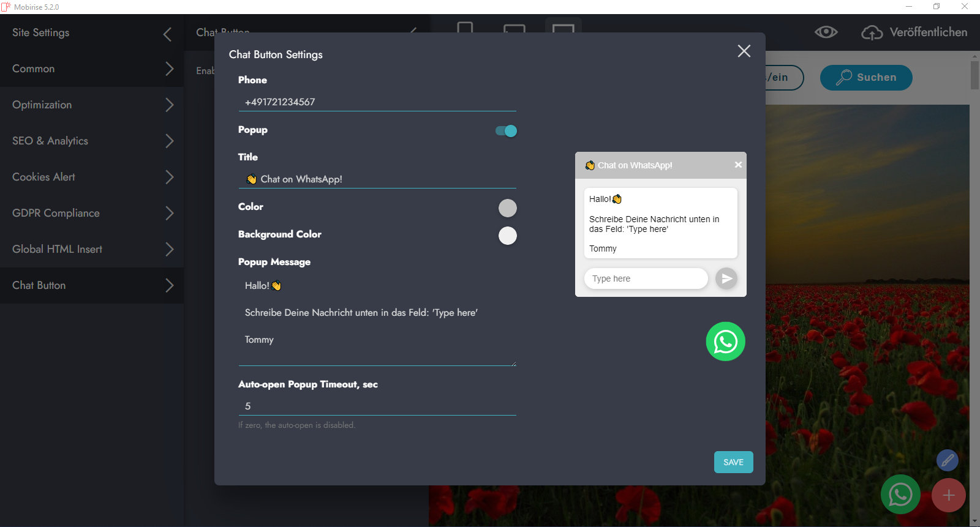This screenshot has width=980, height=527.
Task: Click the cloud upload publish icon
Action: pos(872,32)
